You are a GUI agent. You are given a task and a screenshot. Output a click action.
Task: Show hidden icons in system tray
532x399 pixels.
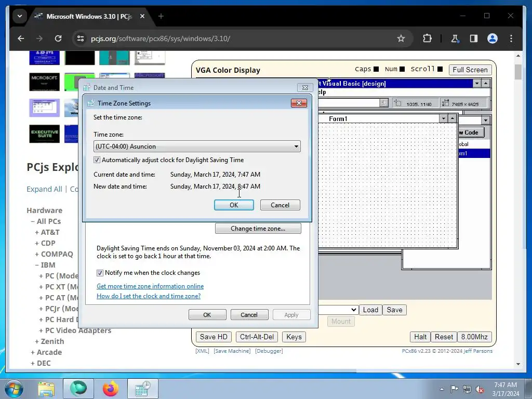click(x=442, y=389)
